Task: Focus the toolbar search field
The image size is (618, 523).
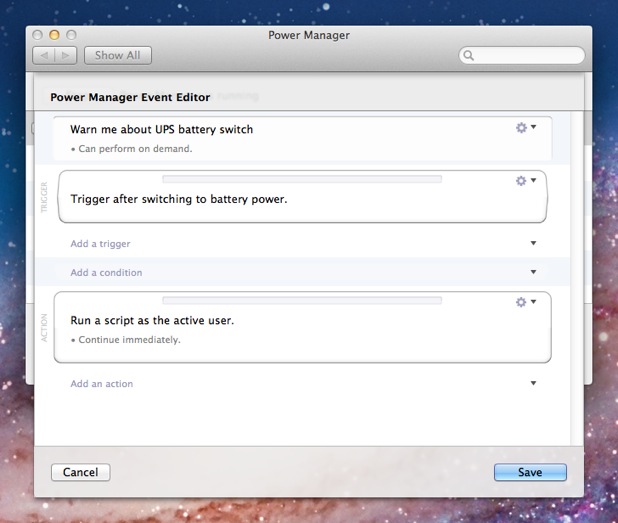Action: [522, 55]
